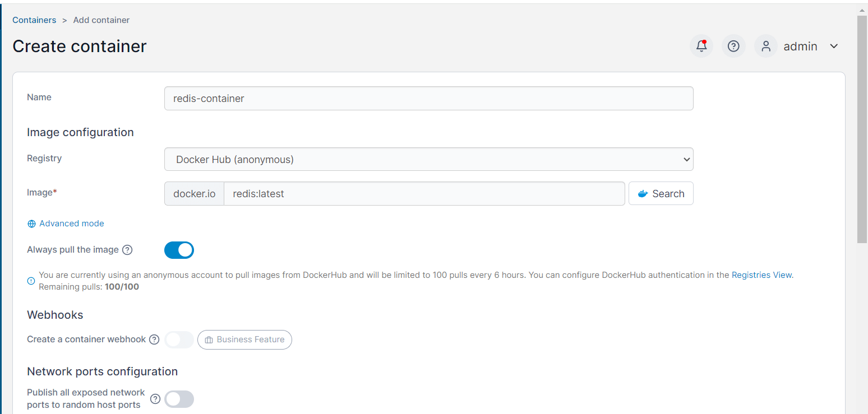
Task: Expand the admin account menu
Action: [x=834, y=46]
